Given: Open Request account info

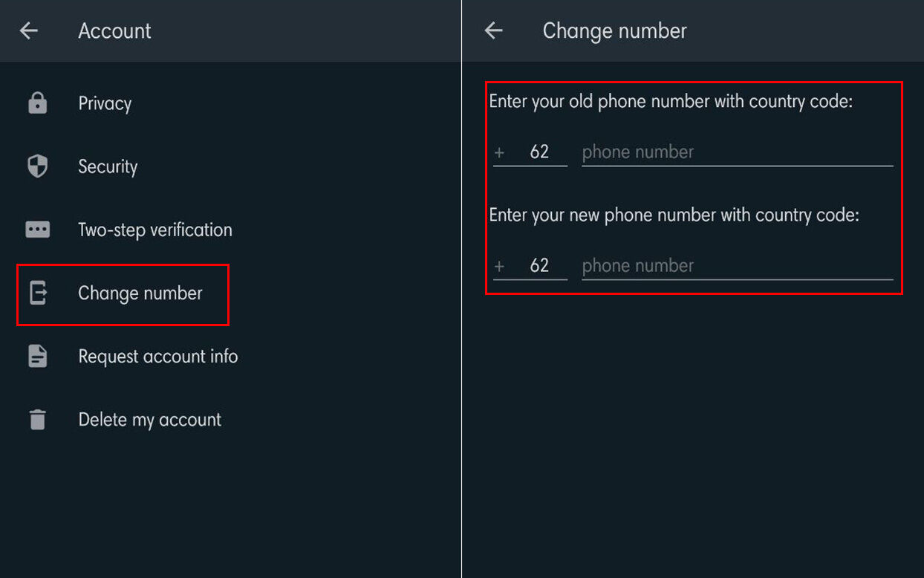Looking at the screenshot, I should tap(157, 357).
